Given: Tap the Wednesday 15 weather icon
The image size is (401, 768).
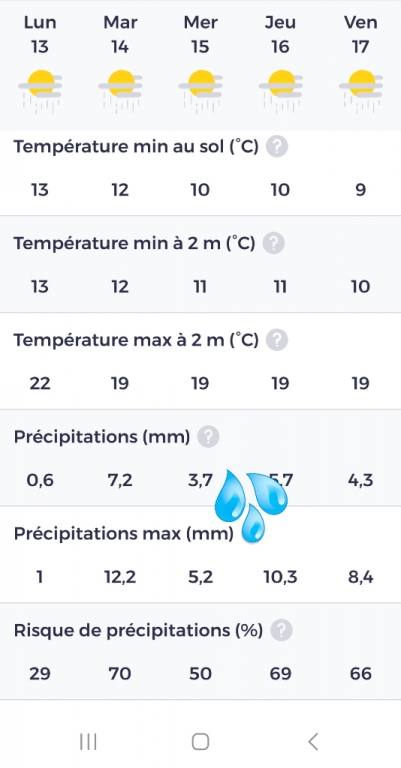Looking at the screenshot, I should coord(201,91).
